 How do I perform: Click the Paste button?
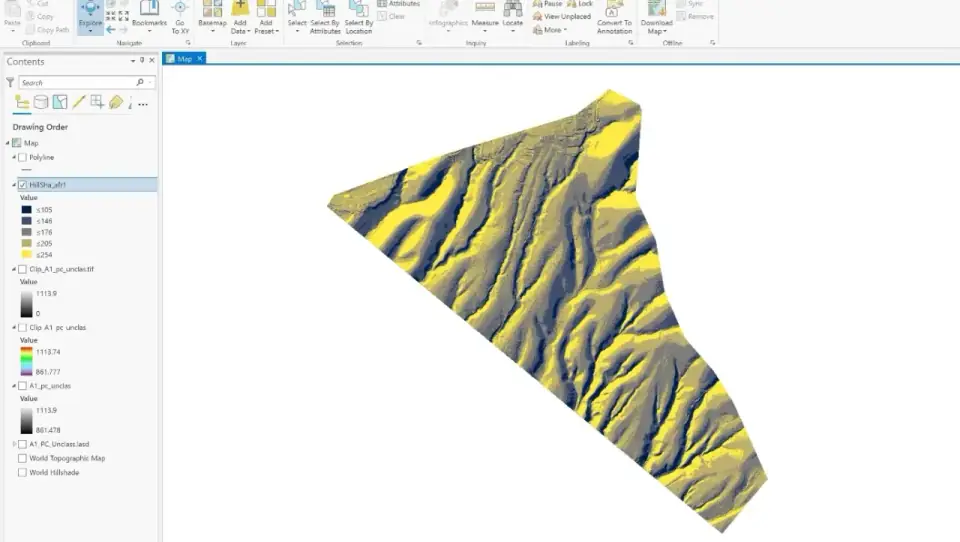[12, 15]
